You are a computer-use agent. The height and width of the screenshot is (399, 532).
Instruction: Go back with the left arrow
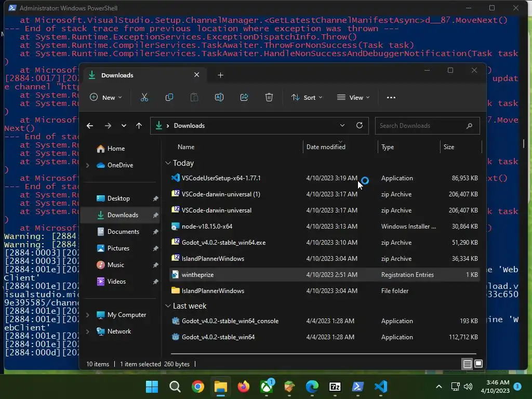pos(90,126)
